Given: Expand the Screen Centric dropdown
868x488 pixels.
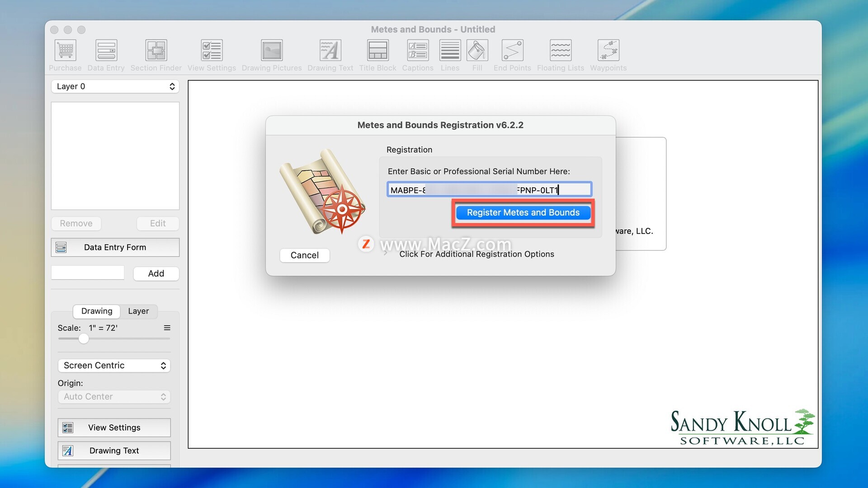Looking at the screenshot, I should click(114, 366).
